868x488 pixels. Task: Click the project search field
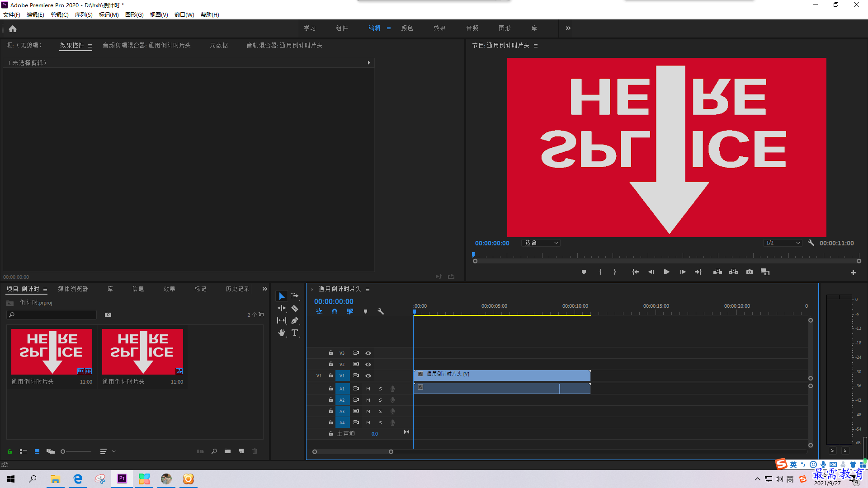pos(52,314)
